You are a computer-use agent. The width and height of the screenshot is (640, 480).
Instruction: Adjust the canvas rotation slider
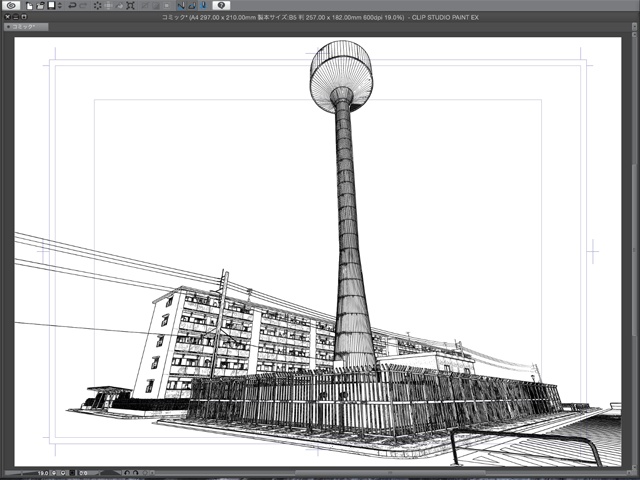pyautogui.click(x=109, y=473)
